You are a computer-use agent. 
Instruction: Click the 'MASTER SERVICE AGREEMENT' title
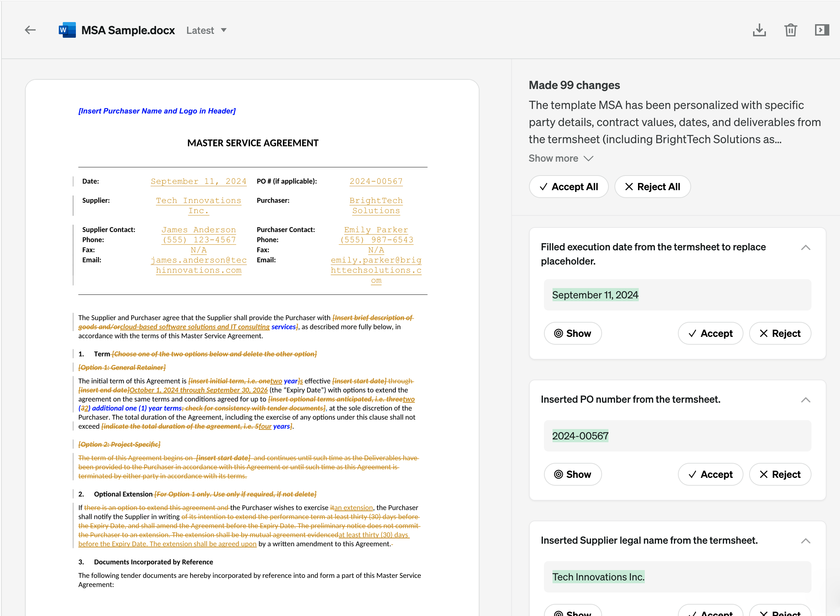(253, 143)
